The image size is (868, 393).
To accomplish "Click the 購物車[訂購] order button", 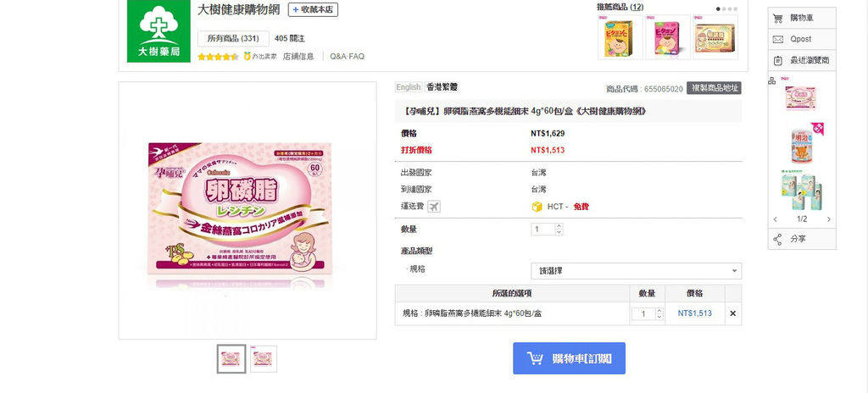I will [x=569, y=358].
